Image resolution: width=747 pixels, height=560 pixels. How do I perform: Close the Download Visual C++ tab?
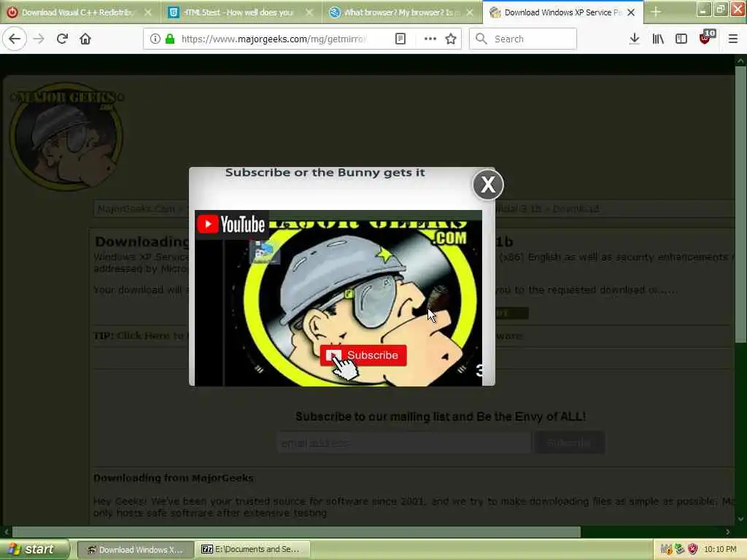tap(148, 12)
